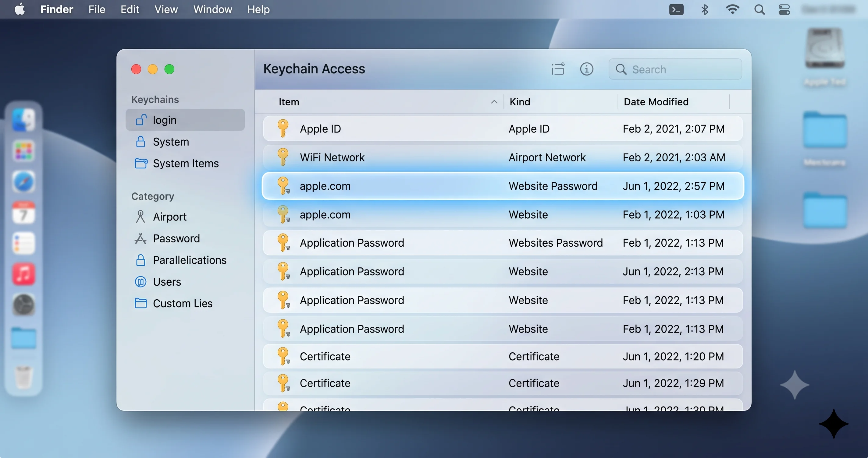Select the apple.com row modified Feb 1, 2022
The image size is (868, 458).
coord(503,214)
